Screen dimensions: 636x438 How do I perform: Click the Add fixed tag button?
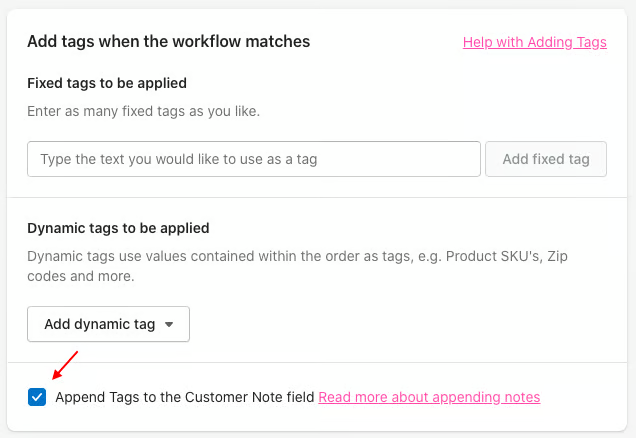pos(546,159)
